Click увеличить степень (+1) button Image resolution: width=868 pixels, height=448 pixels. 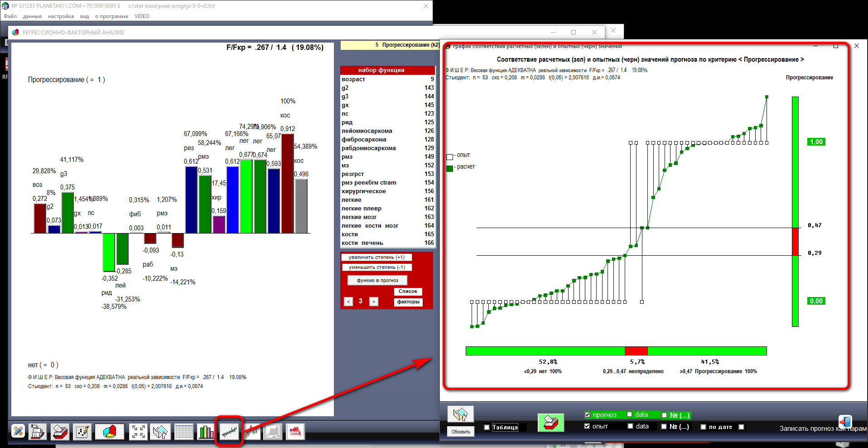pyautogui.click(x=376, y=257)
